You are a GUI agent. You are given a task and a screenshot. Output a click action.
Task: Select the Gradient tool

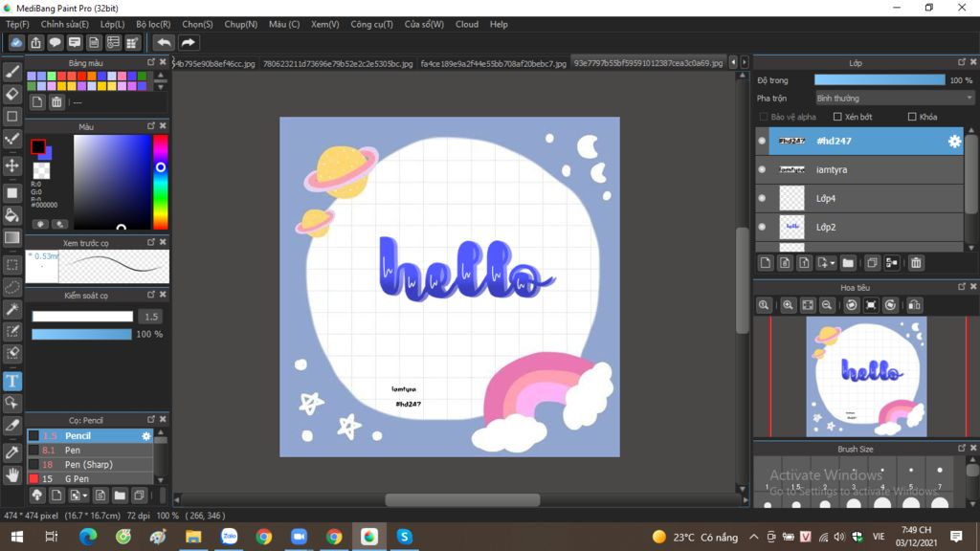coord(11,238)
